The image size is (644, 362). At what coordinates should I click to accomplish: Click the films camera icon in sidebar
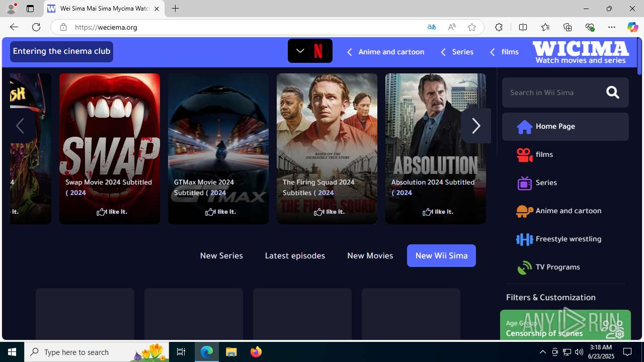(x=524, y=155)
